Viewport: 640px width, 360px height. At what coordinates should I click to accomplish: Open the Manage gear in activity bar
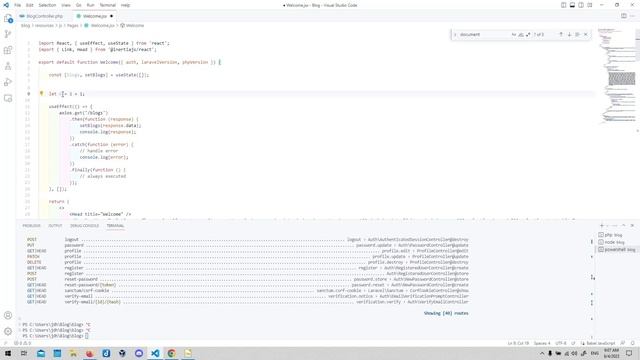8,331
